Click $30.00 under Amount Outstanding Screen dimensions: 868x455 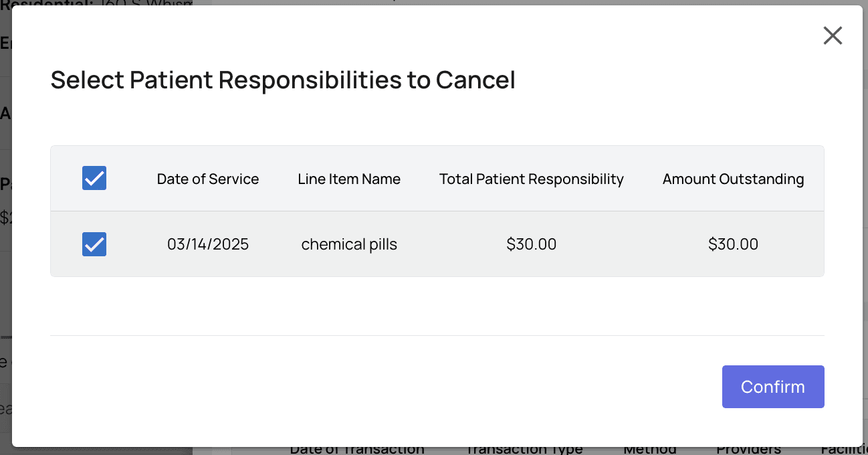(x=733, y=244)
